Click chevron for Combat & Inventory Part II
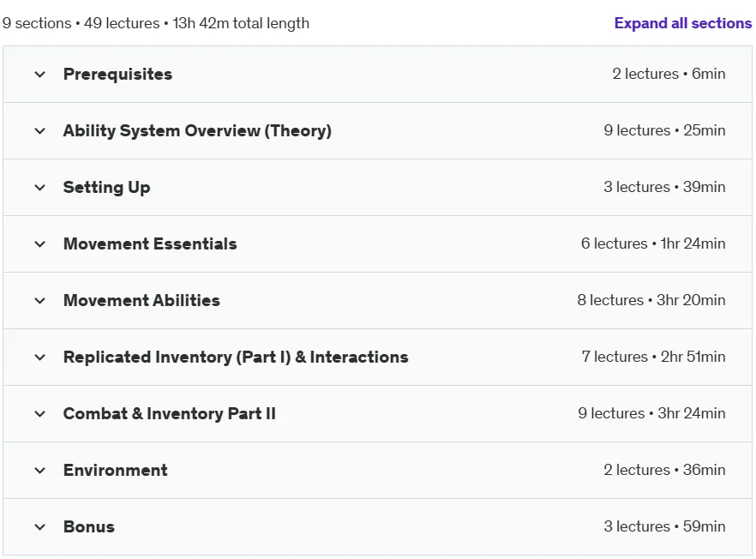The height and width of the screenshot is (559, 756). pyautogui.click(x=40, y=413)
